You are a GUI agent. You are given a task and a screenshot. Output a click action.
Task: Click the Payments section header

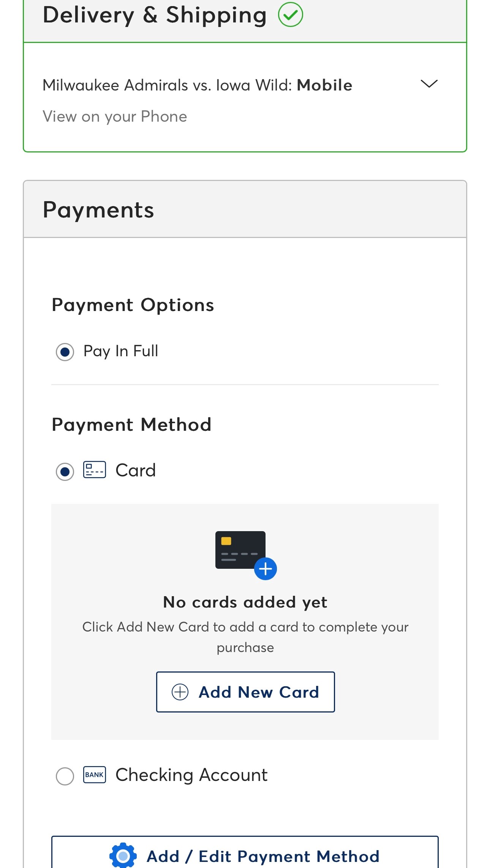point(98,210)
